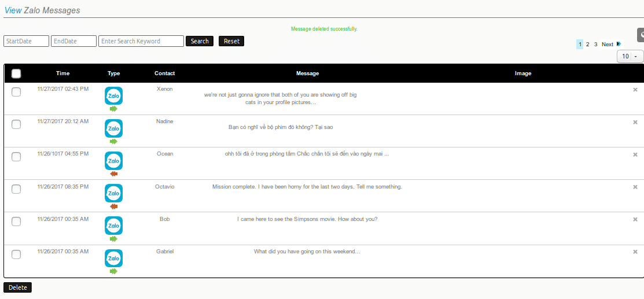Click the Zalo icon in Nadine's row
This screenshot has height=299, width=644.
coord(114,128)
